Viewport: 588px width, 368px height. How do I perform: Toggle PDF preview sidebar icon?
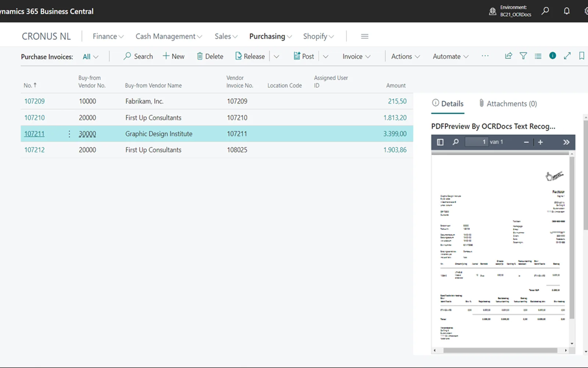440,142
